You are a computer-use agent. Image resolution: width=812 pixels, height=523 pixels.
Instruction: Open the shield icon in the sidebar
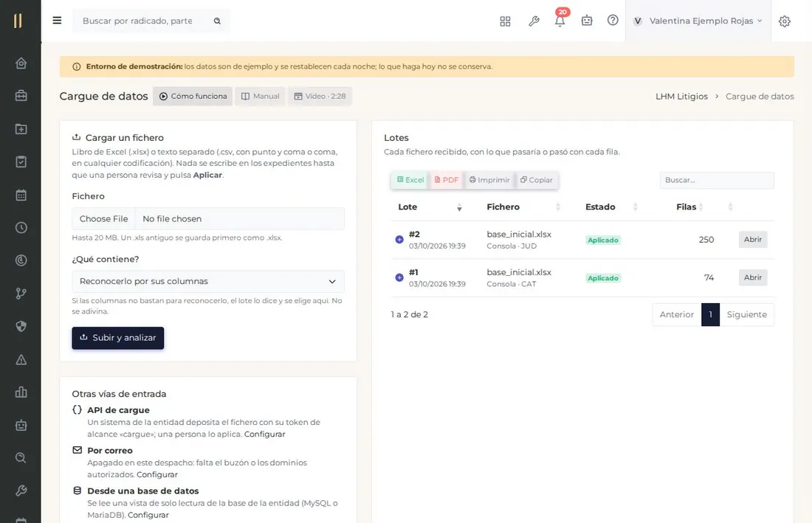click(x=21, y=327)
